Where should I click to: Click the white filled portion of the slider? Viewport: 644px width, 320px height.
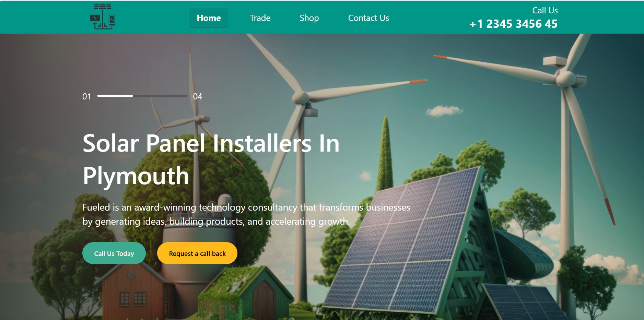tap(115, 96)
